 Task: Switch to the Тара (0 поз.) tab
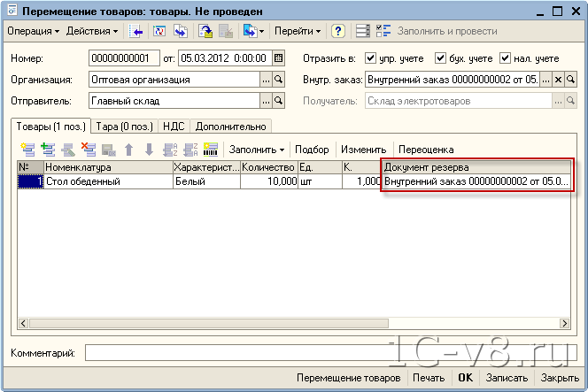pyautogui.click(x=124, y=127)
